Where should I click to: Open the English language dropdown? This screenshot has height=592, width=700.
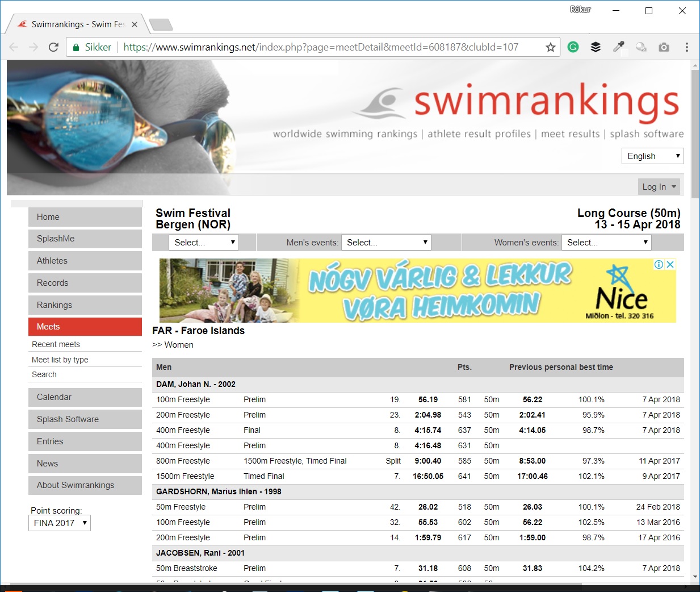pos(653,156)
